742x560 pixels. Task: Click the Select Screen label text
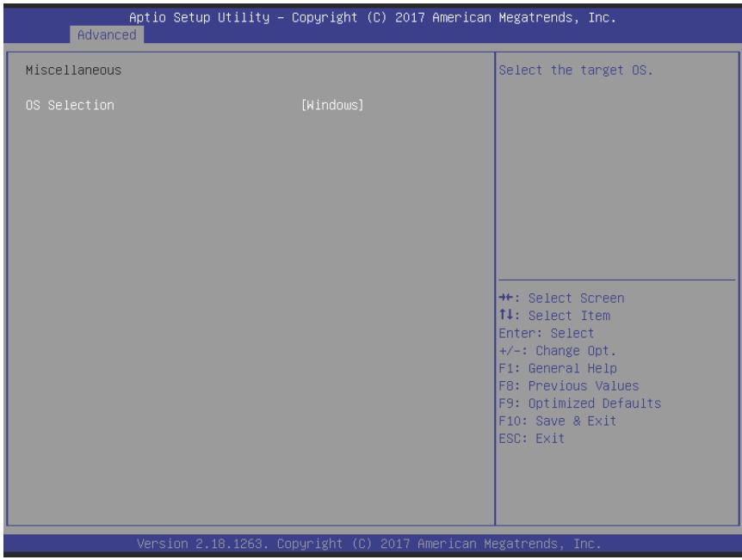[x=576, y=298]
